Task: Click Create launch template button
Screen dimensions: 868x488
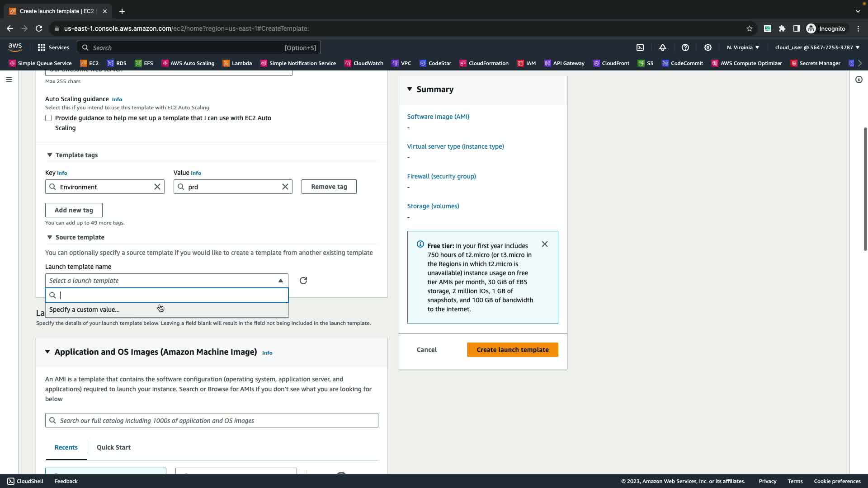Action: (x=512, y=350)
